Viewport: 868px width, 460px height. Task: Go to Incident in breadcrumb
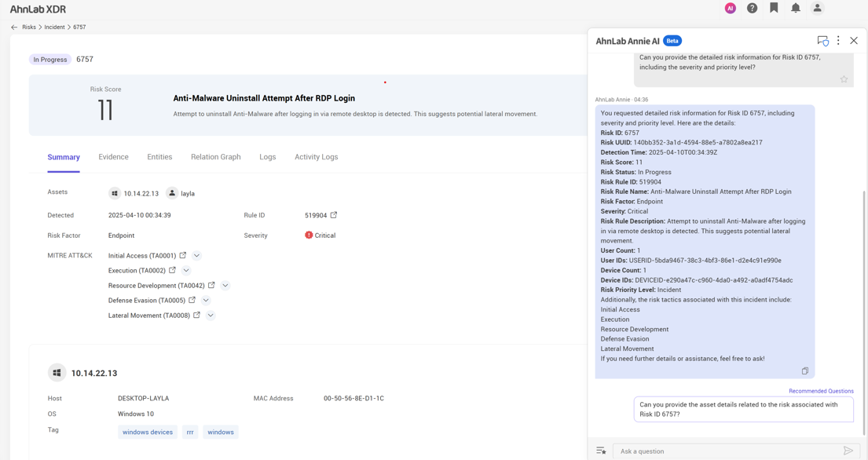pos(54,27)
